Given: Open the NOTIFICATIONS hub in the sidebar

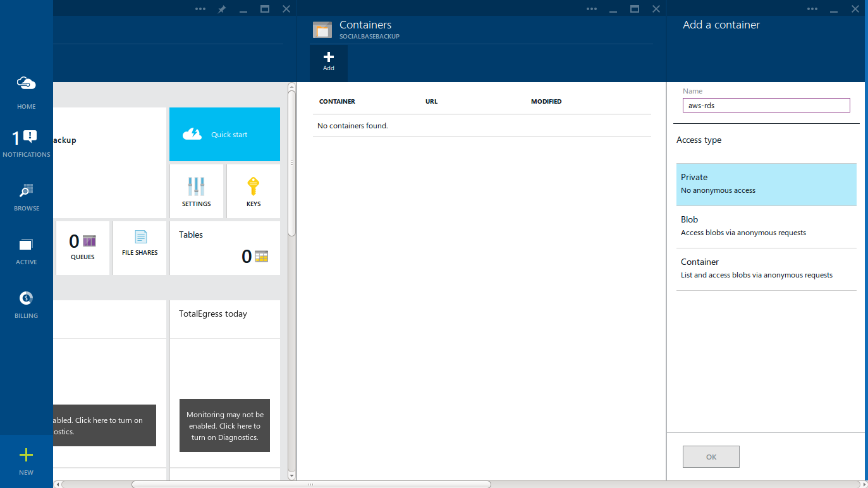Looking at the screenshot, I should tap(26, 143).
